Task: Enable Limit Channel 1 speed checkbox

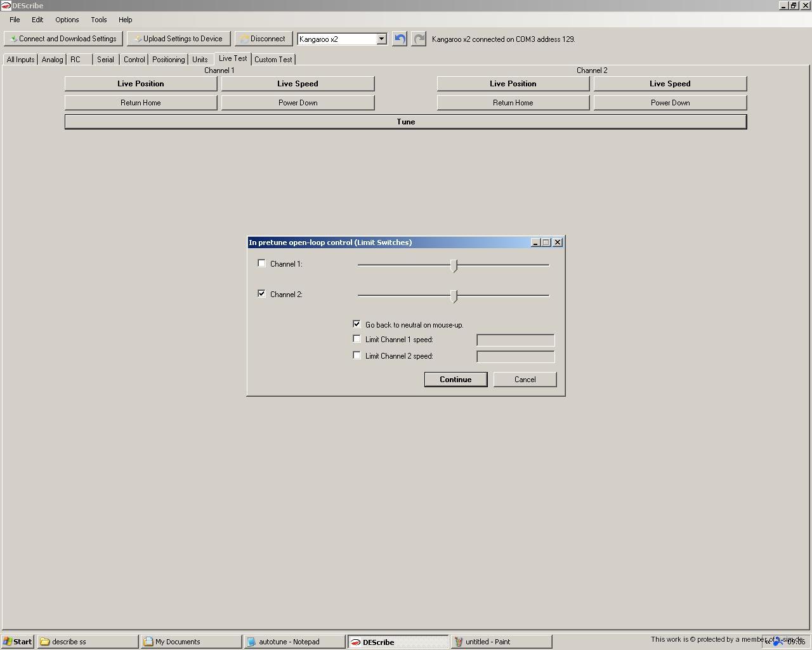Action: click(357, 340)
